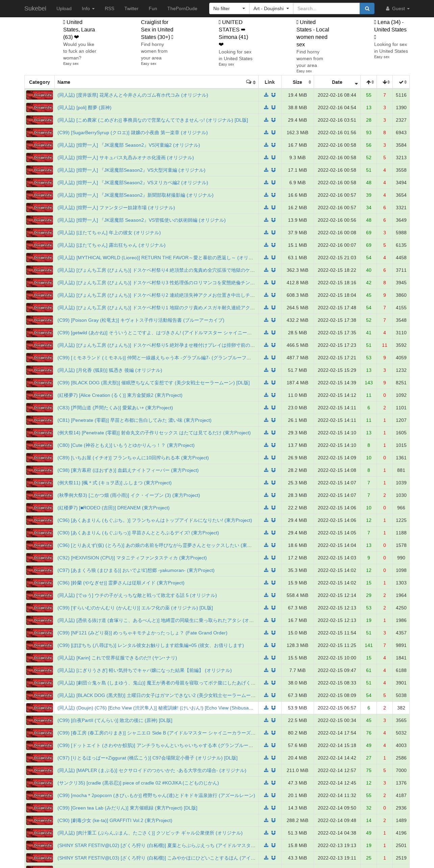Open the poli torrent titled 酣夢 (原神)
This screenshot has height=868, width=434.
(x=85, y=107)
